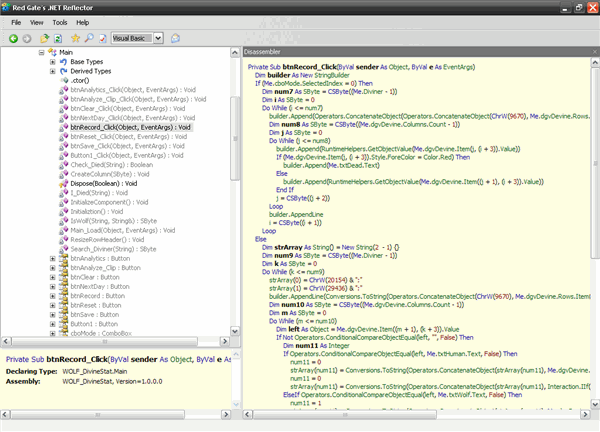Click the Main class icon in tree
Image resolution: width=600 pixels, height=432 pixels.
pos(52,52)
